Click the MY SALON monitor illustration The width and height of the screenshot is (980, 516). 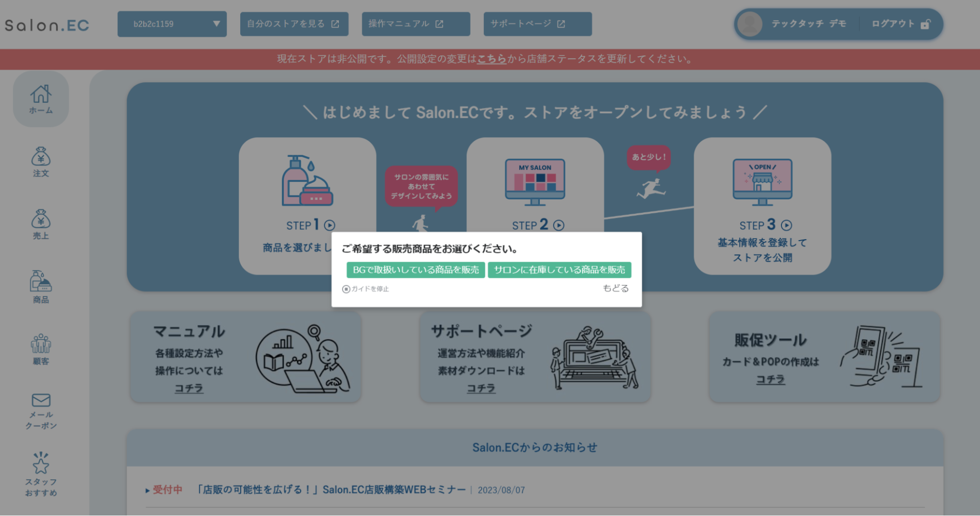click(x=535, y=182)
